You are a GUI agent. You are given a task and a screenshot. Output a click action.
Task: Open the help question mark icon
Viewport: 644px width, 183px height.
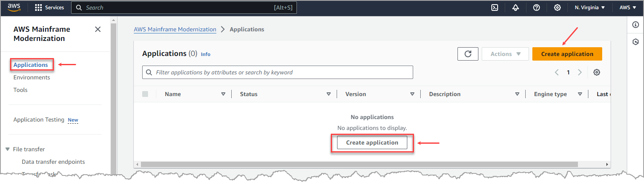[537, 8]
